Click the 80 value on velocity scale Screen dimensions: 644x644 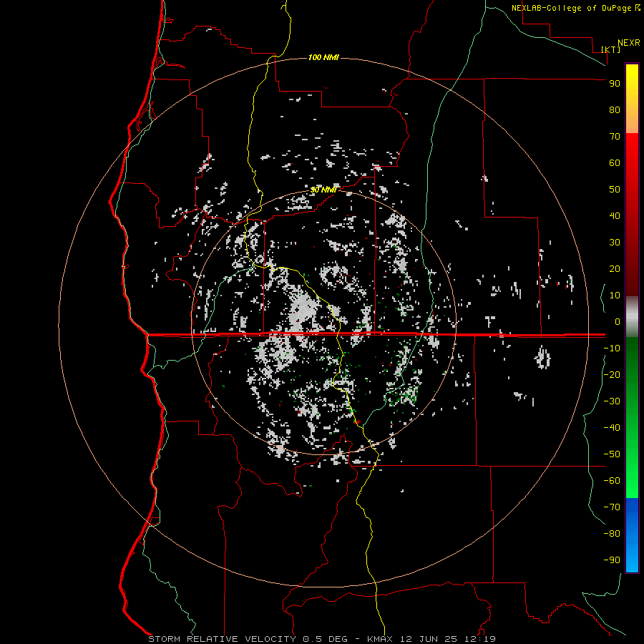(x=615, y=109)
